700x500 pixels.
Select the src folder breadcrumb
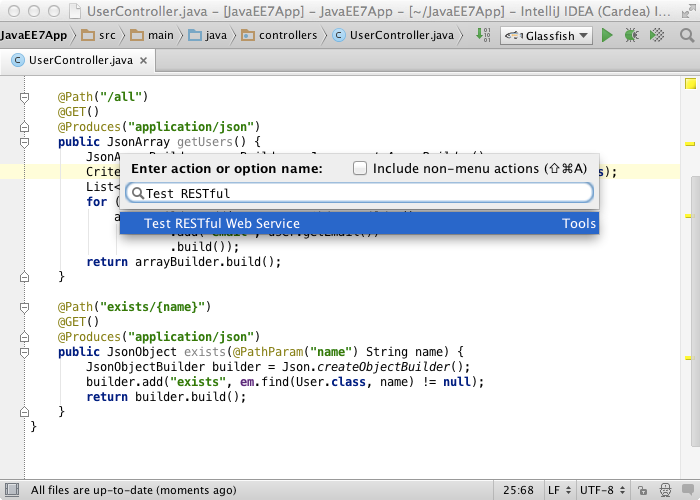tap(99, 35)
